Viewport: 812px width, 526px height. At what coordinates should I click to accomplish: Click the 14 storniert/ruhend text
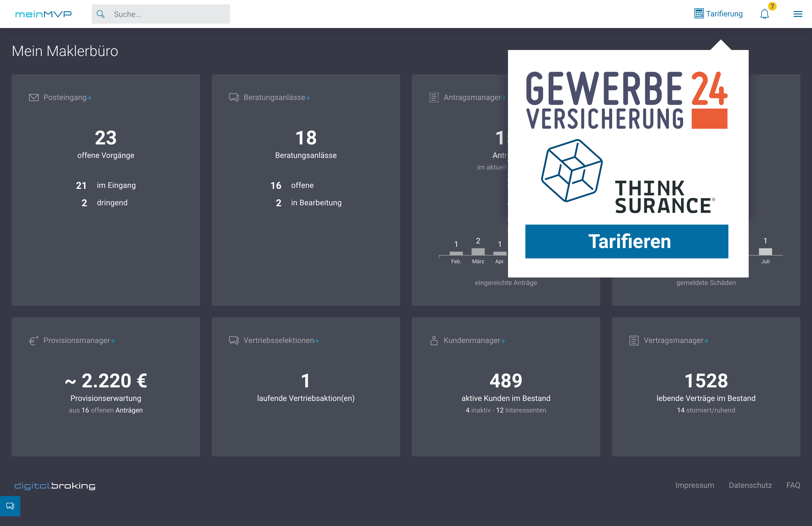point(706,410)
